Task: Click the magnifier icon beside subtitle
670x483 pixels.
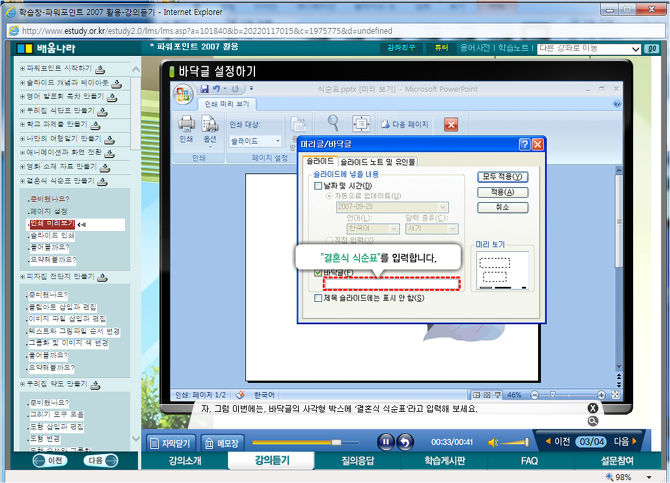Action: point(593,421)
